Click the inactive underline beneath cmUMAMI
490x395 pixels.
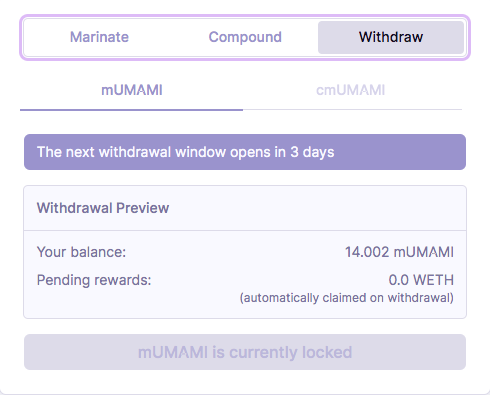coord(352,109)
